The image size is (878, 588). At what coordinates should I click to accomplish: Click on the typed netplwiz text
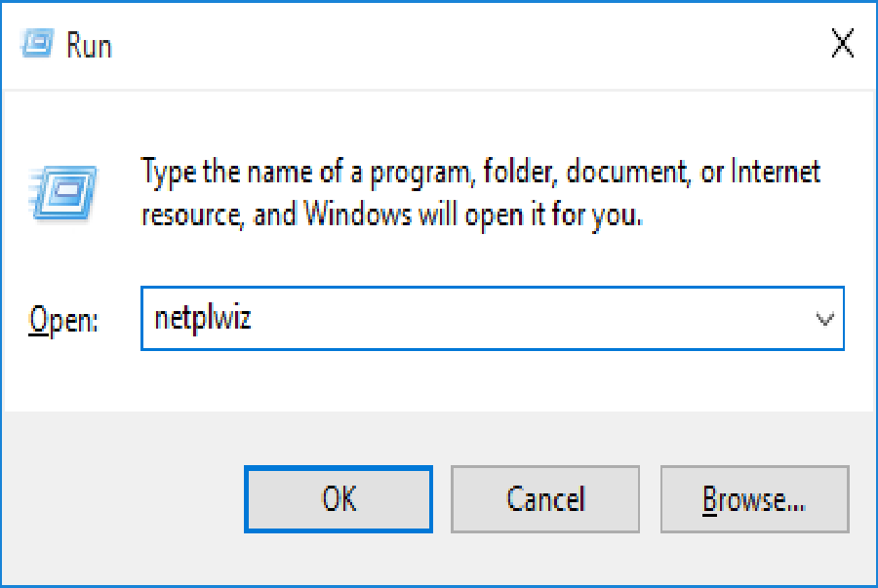pyautogui.click(x=203, y=319)
